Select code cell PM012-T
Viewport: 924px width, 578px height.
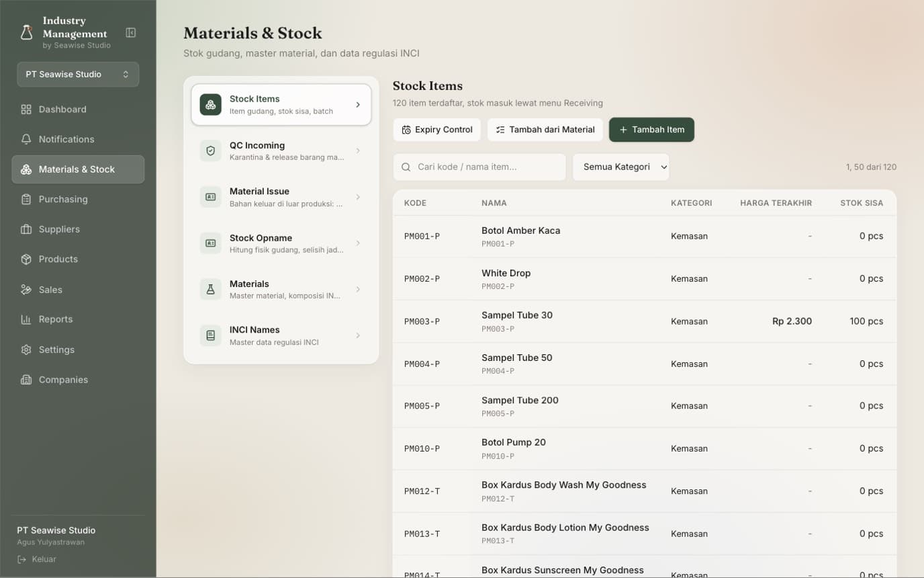[x=422, y=491]
